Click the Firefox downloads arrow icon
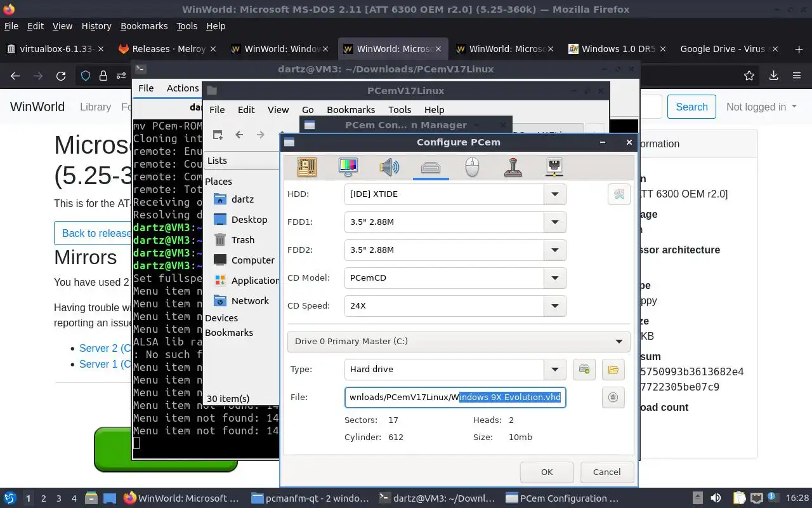Screen dimensions: 812x508 [773, 76]
